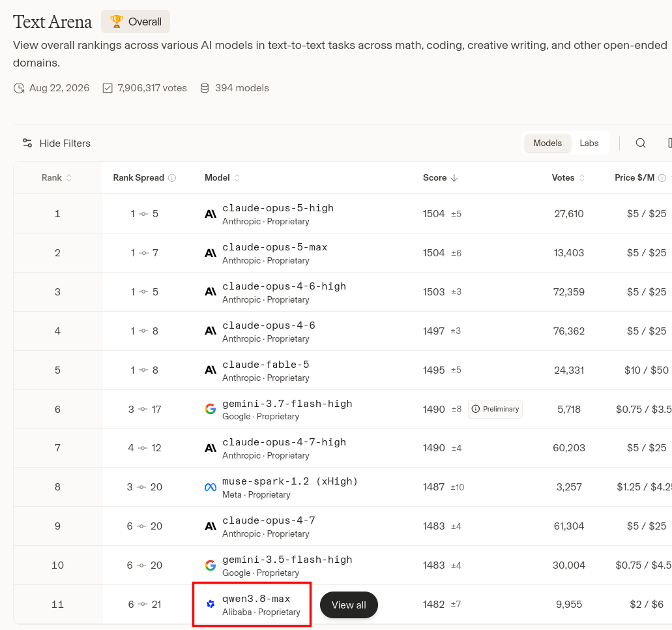Open gemini-3.7-flash-high model link
The width and height of the screenshot is (672, 630).
click(287, 404)
